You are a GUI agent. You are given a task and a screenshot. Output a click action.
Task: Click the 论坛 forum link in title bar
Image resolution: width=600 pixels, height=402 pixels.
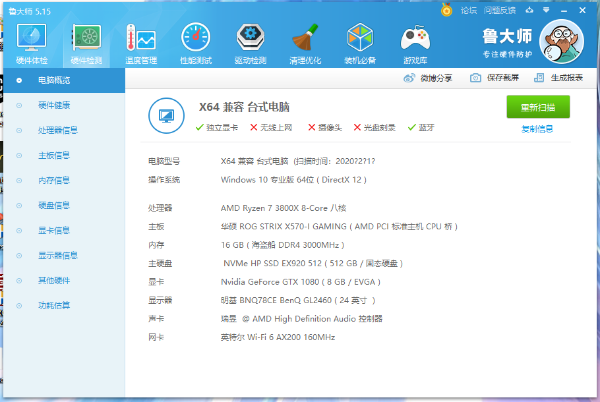469,11
